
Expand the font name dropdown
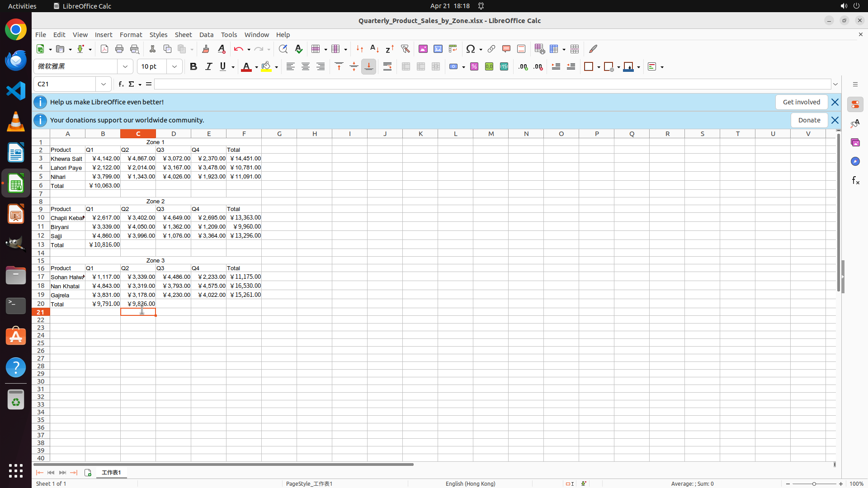click(x=125, y=66)
